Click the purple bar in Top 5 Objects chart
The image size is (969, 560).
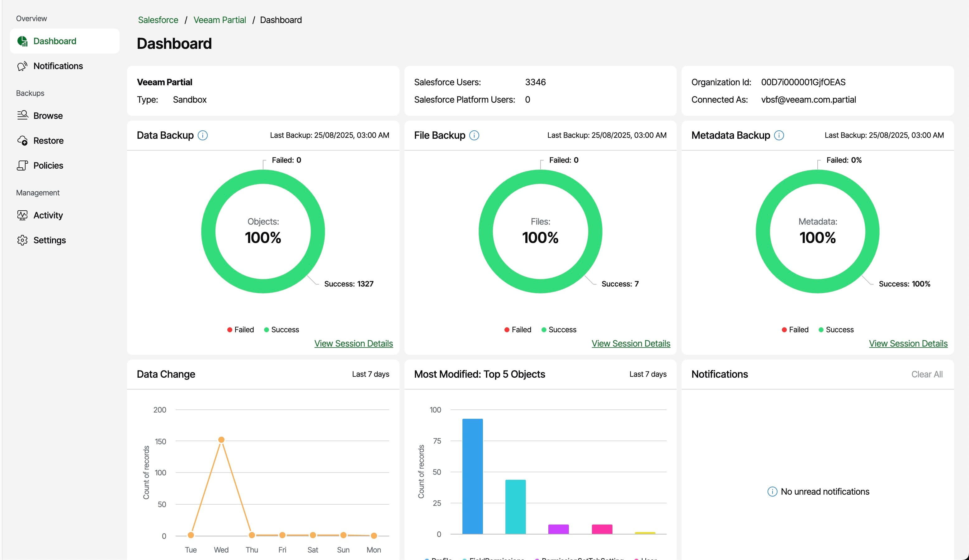558,529
